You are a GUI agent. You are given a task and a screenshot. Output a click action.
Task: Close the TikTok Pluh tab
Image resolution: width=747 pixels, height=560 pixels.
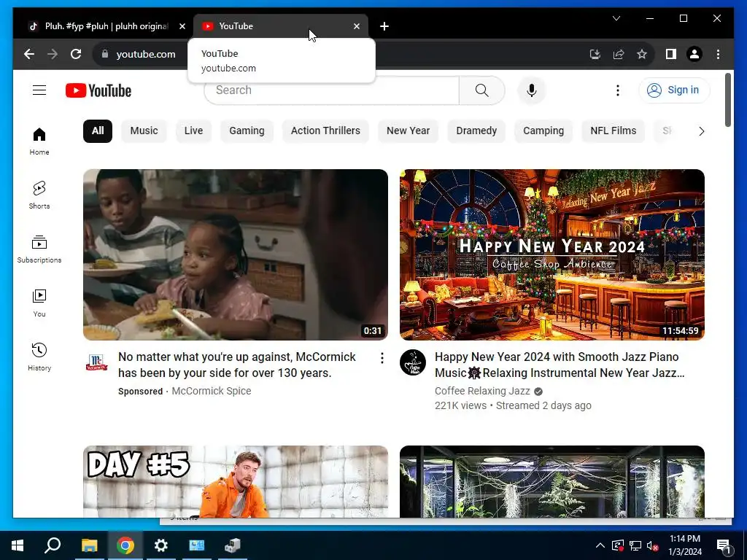[182, 26]
